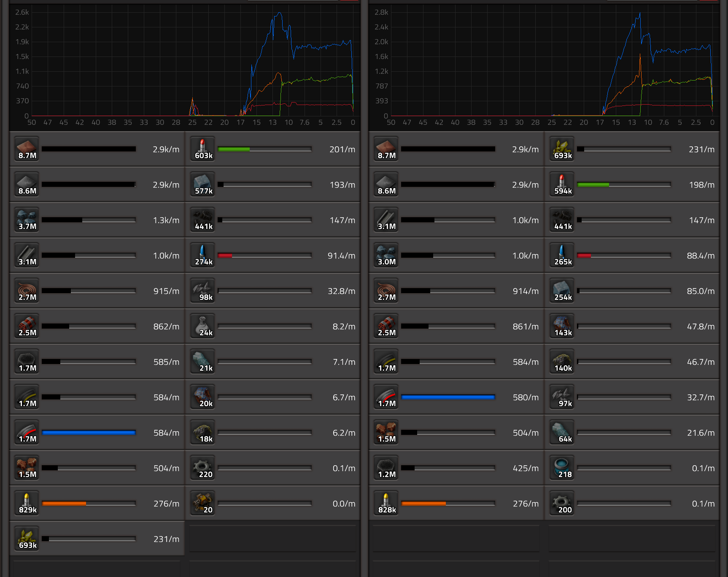Click the 914/m rate value
The height and width of the screenshot is (577, 728).
[526, 291]
